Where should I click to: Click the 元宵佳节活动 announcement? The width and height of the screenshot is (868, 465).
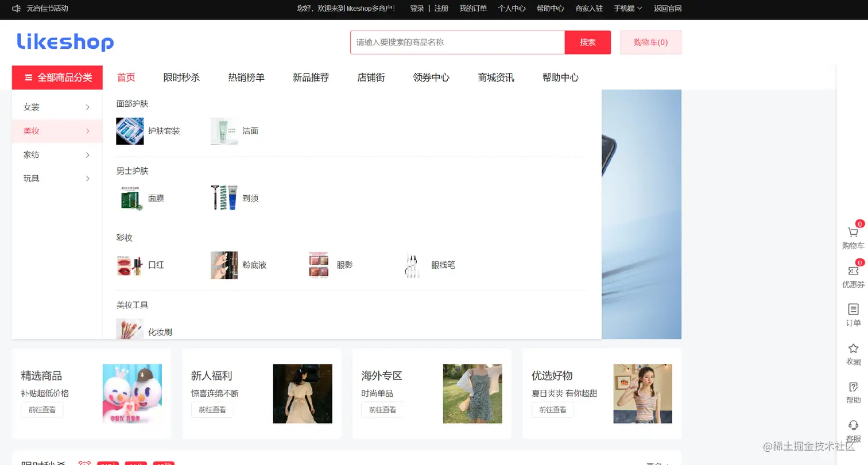[x=47, y=9]
